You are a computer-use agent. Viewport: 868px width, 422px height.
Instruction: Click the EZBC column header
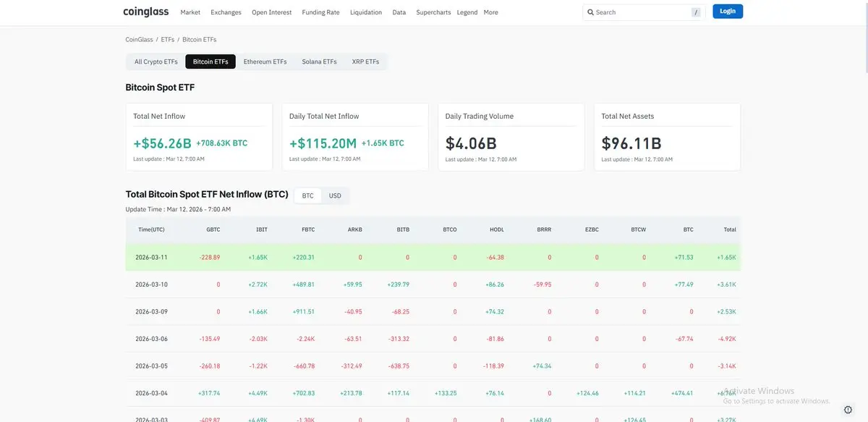click(x=592, y=229)
